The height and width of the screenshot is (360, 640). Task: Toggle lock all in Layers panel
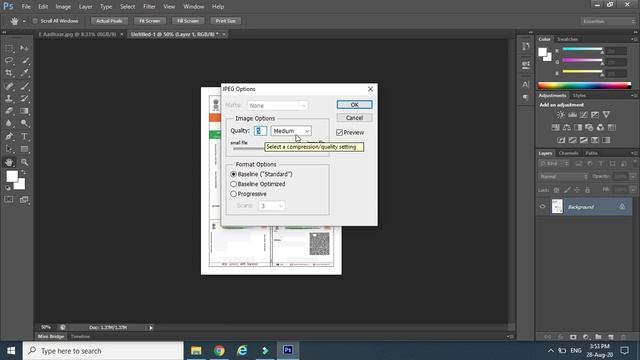coord(587,190)
